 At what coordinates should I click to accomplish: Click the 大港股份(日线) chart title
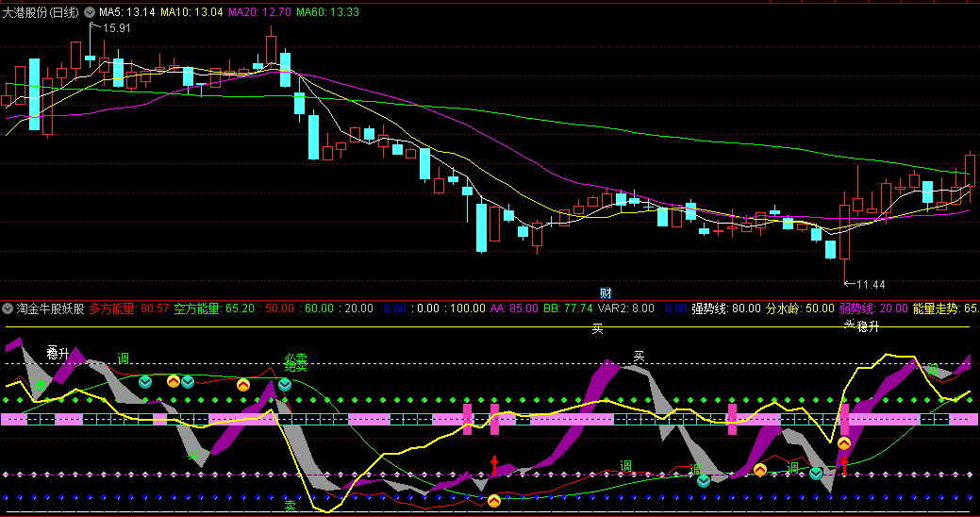pos(41,12)
